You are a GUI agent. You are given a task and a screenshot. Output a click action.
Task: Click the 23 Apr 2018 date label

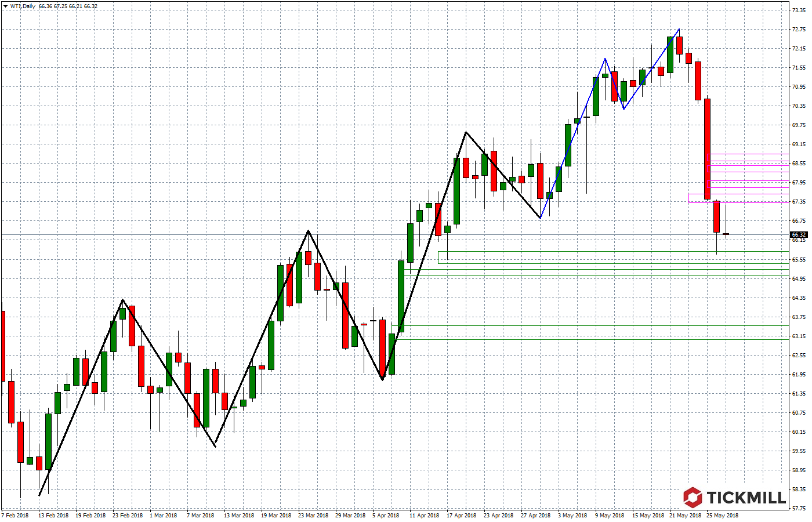(498, 515)
